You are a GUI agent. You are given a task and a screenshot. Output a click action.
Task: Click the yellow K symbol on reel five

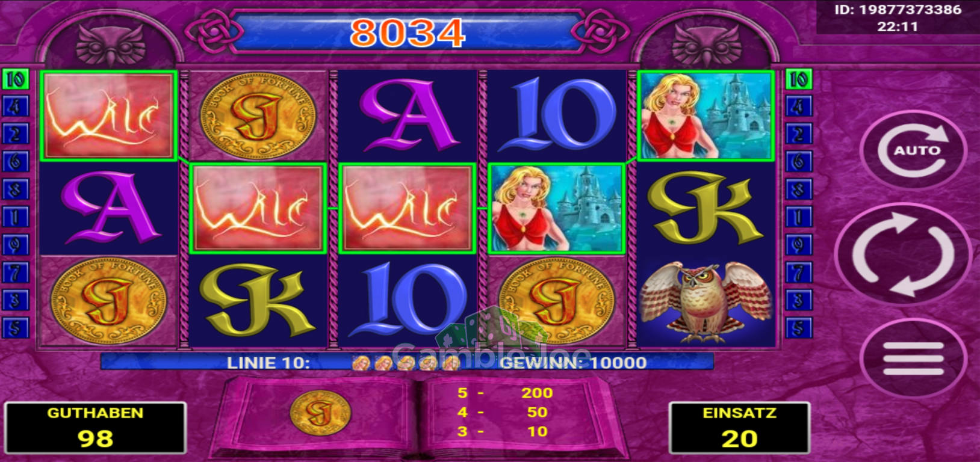tap(706, 209)
